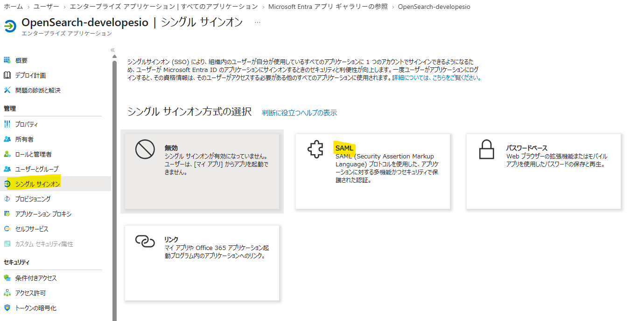Viewport: 644px width, 321px height.
Task: Open アプリケーション プロキシ in the sidebar
Action: [43, 214]
